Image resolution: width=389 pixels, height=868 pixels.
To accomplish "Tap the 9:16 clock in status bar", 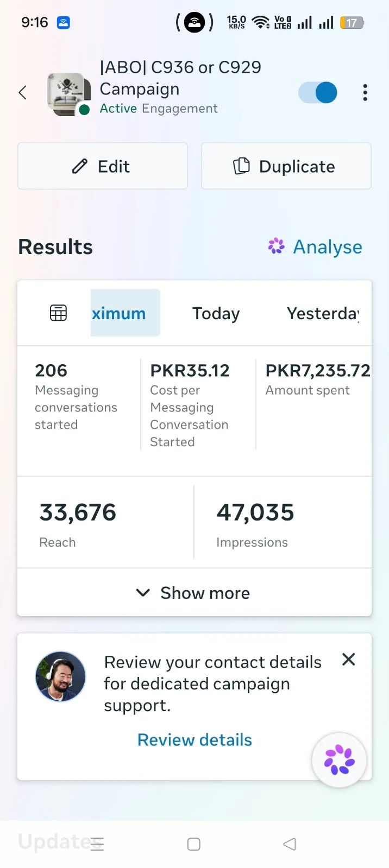I will click(x=35, y=22).
